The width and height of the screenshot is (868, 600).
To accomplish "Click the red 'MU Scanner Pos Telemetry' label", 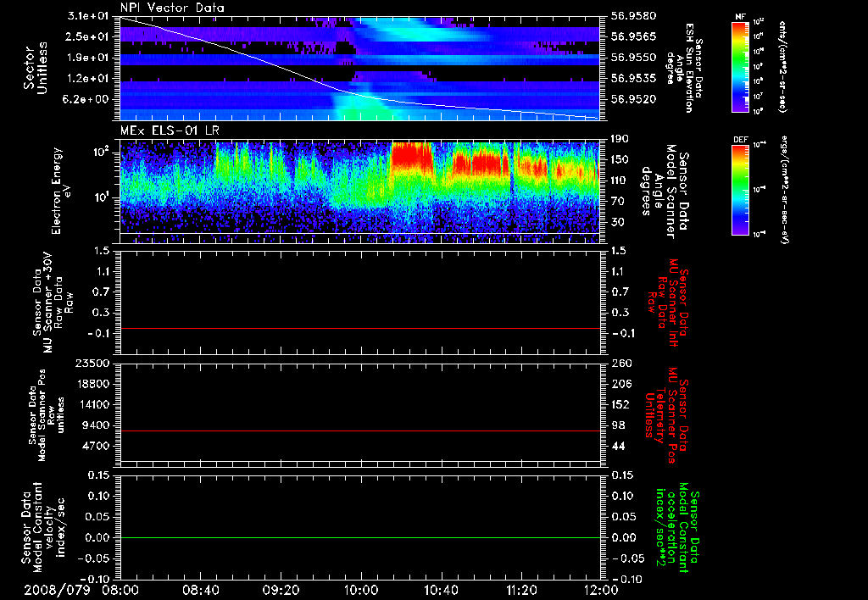I will tap(666, 415).
